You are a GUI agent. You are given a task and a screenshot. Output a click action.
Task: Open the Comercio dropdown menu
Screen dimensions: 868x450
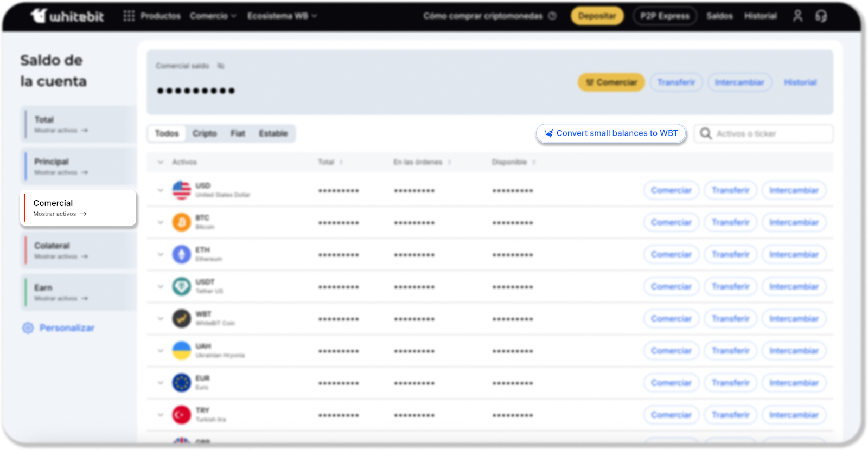[x=213, y=16]
